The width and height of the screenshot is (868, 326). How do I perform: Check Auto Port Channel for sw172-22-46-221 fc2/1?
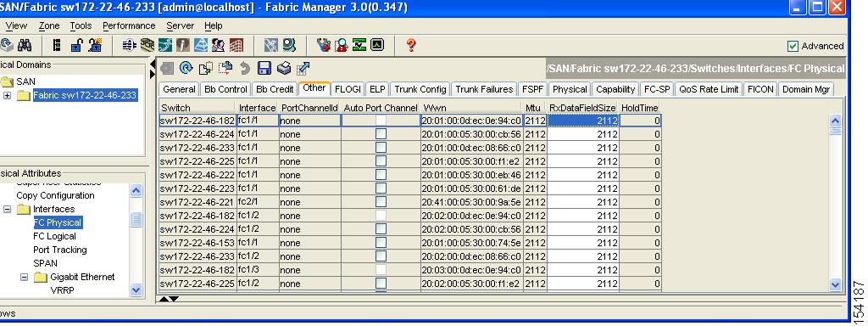[x=381, y=202]
